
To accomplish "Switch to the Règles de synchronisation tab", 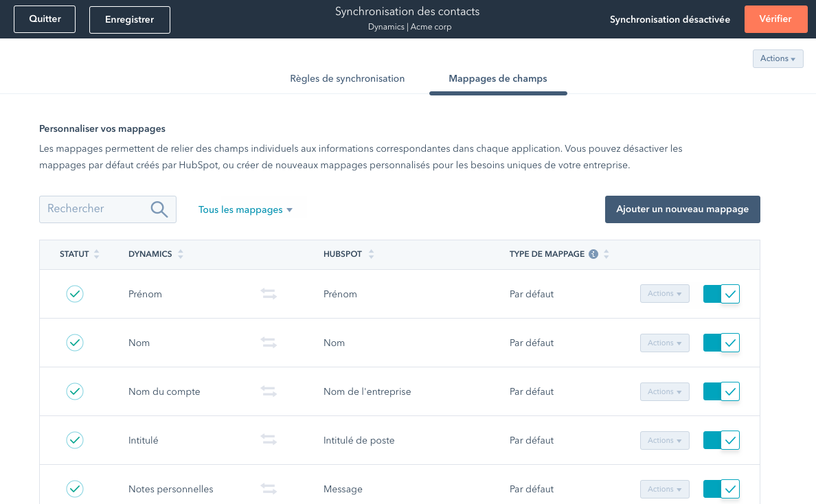I will (348, 78).
